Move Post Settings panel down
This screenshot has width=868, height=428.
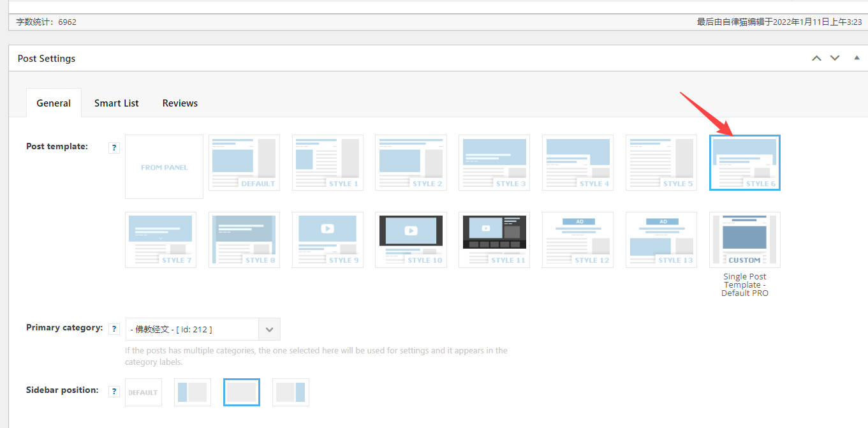click(x=835, y=58)
